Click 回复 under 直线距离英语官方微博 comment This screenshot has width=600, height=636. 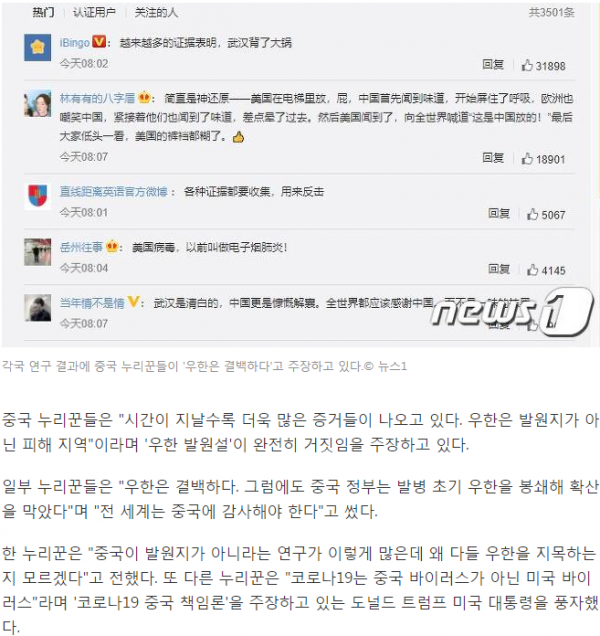[499, 213]
